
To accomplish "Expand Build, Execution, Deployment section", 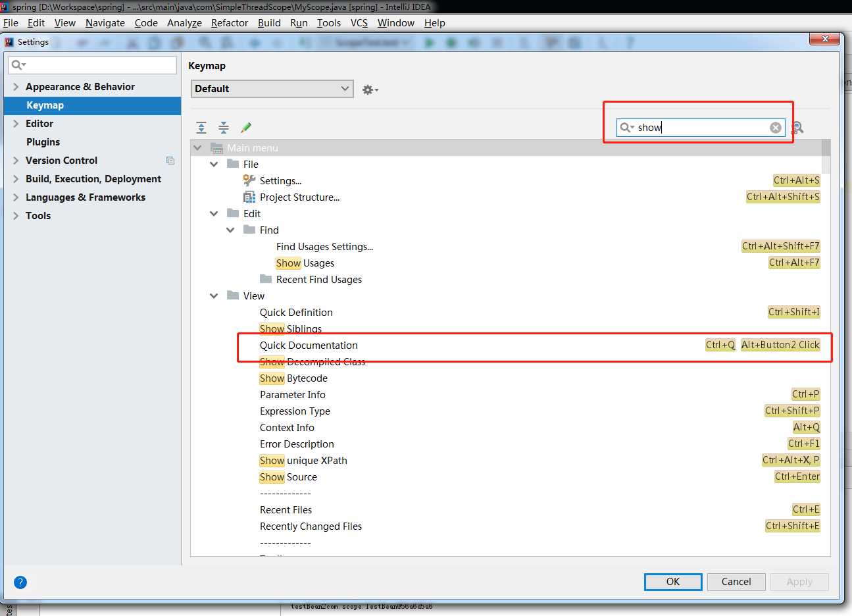I will click(16, 179).
